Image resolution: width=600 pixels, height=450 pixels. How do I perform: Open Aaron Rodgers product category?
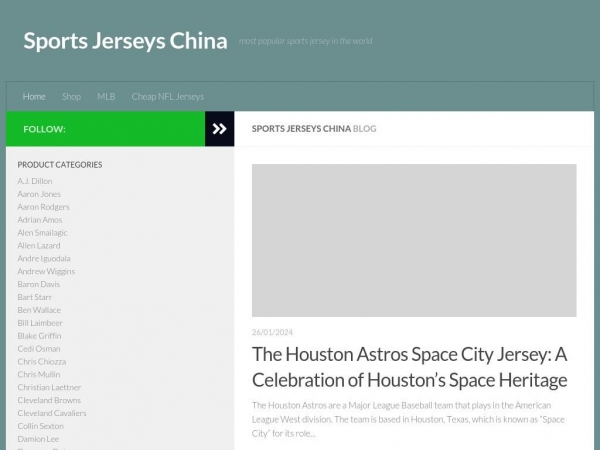click(x=43, y=207)
